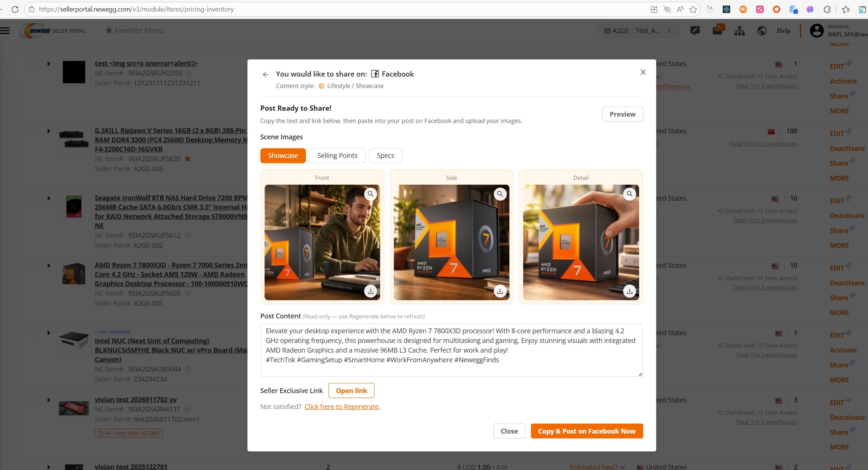Expand the test img item row
The width and height of the screenshot is (868, 470).
point(49,64)
